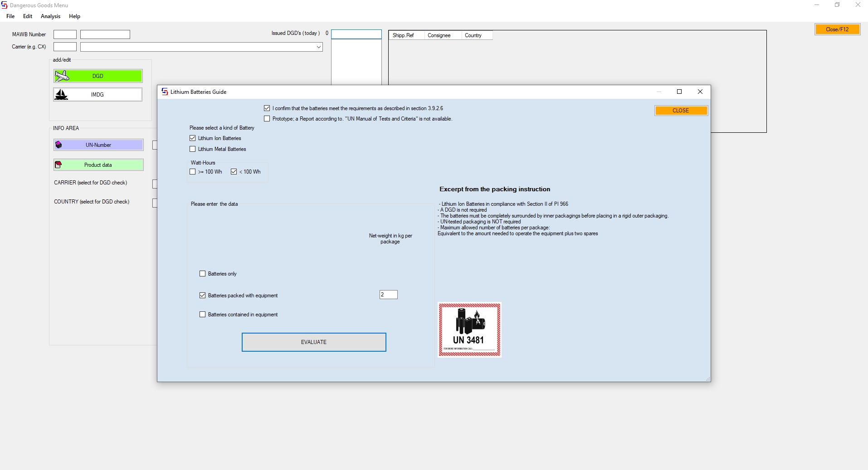The image size is (868, 470).
Task: Check the >= 100 Wh option
Action: point(193,172)
